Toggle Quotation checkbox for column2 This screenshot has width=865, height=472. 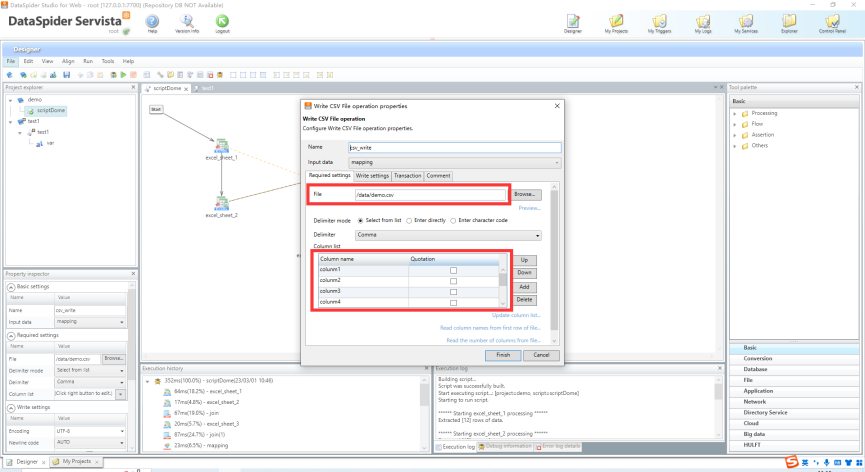click(x=453, y=281)
